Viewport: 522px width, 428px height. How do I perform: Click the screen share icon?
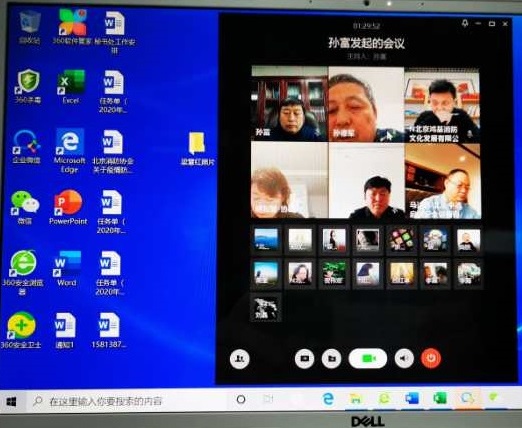pyautogui.click(x=304, y=359)
